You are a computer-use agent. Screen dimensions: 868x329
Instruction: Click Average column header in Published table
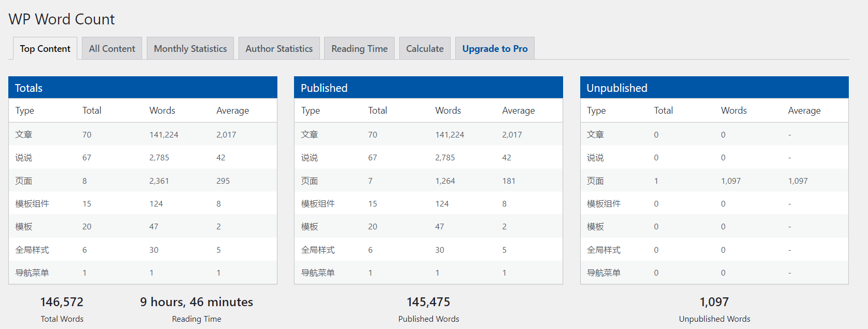(518, 111)
